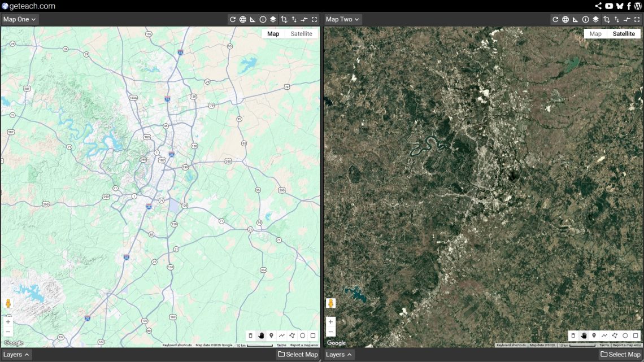Toggle fullscreen for Map One
Image resolution: width=644 pixels, height=362 pixels.
tap(314, 19)
